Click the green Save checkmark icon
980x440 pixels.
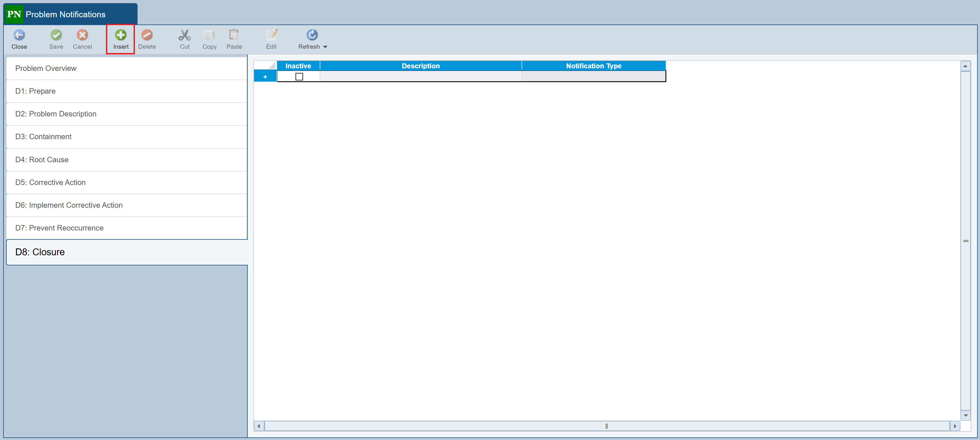click(56, 35)
